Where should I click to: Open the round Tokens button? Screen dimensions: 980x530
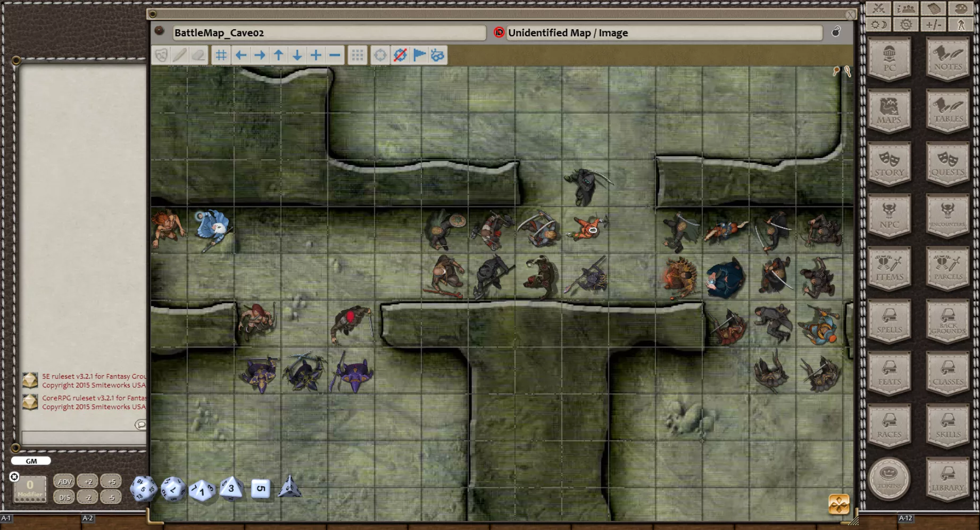point(889,478)
